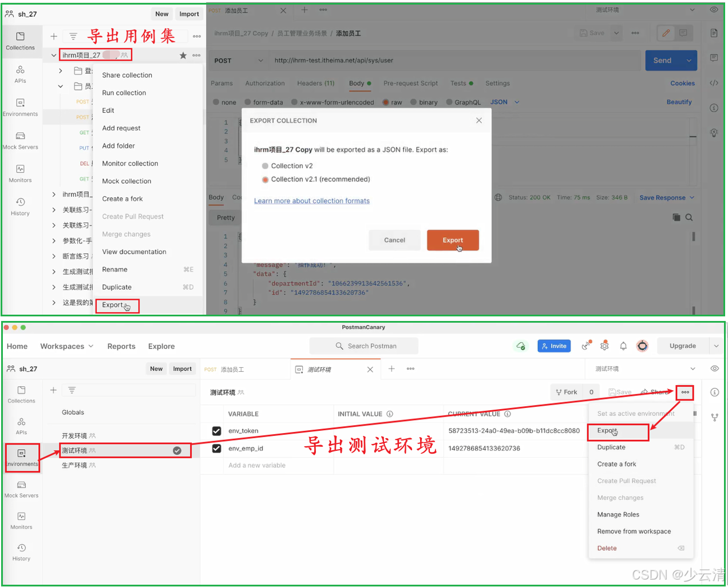Viewport: 728px width, 587px height.
Task: Toggle the env_emp_id variable checkbox
Action: [216, 448]
